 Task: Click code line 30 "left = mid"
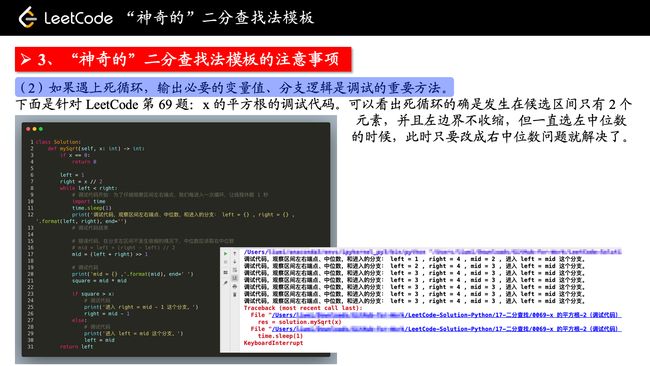99,340
